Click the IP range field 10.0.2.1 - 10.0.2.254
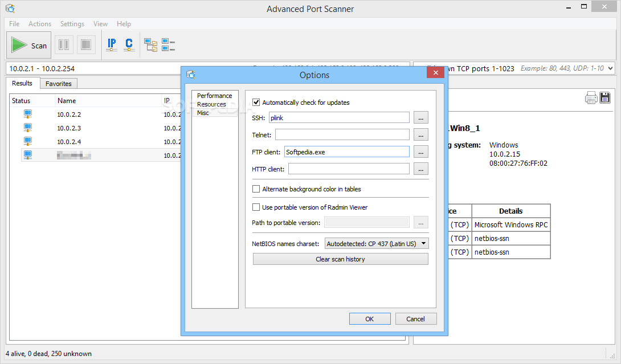 click(93, 68)
